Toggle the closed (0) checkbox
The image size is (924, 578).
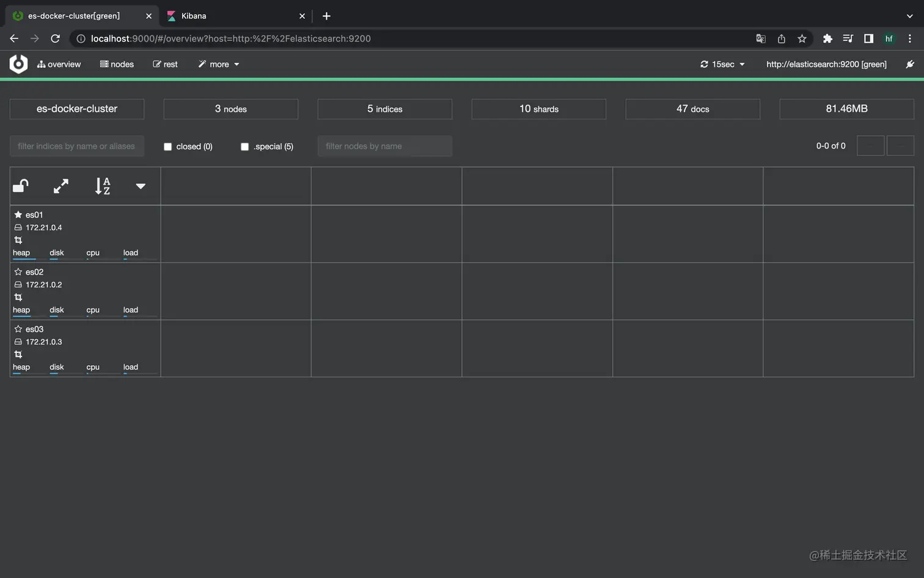(167, 147)
